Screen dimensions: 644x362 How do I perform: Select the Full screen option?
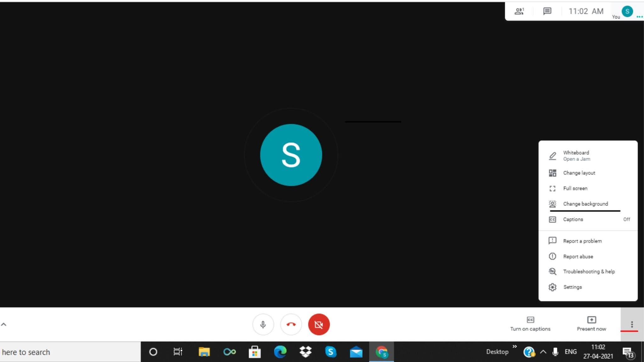(x=575, y=188)
